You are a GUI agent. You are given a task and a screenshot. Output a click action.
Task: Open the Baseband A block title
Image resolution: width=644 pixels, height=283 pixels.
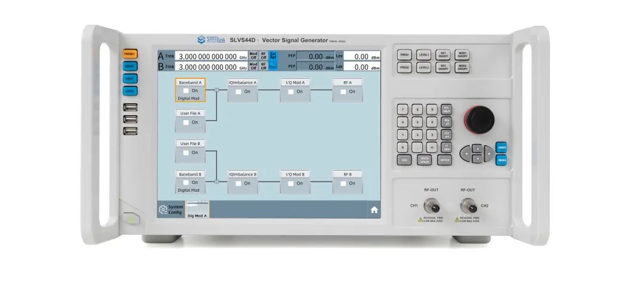tap(190, 82)
